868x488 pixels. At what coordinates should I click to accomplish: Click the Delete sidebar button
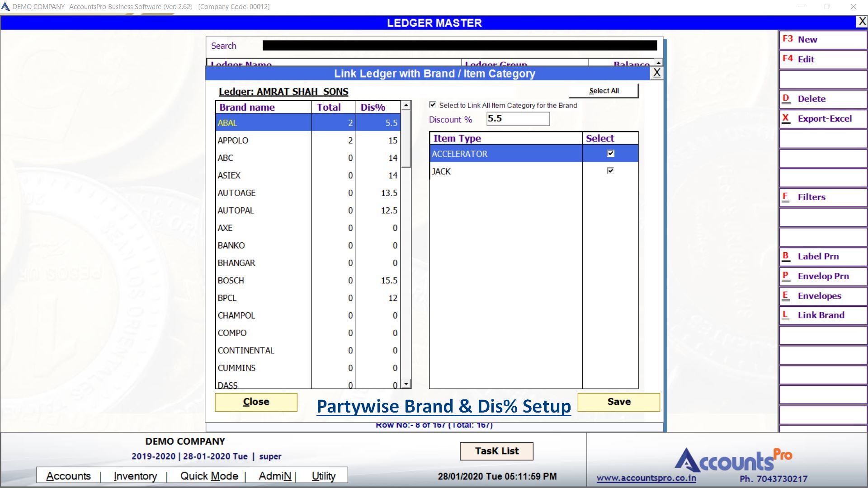pyautogui.click(x=822, y=99)
